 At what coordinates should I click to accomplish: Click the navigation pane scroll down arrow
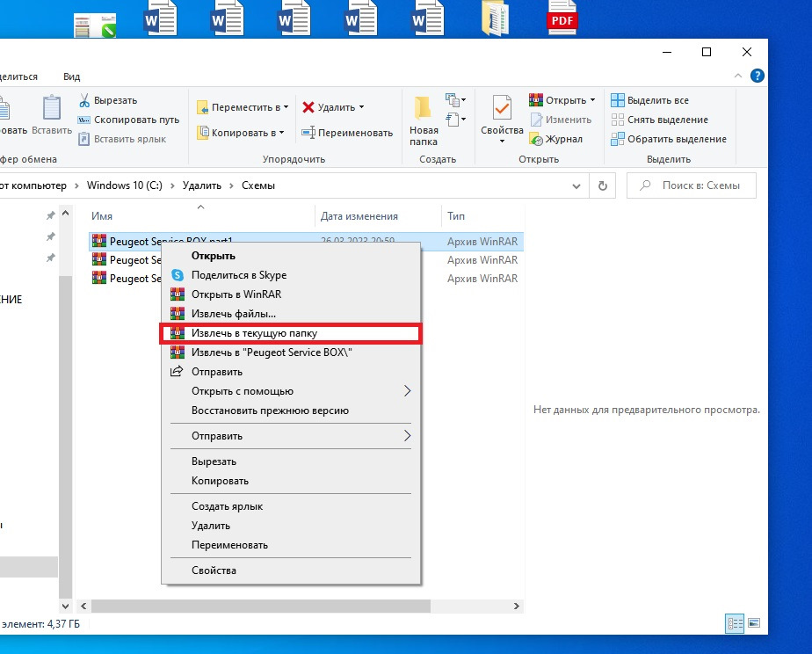pos(65,606)
